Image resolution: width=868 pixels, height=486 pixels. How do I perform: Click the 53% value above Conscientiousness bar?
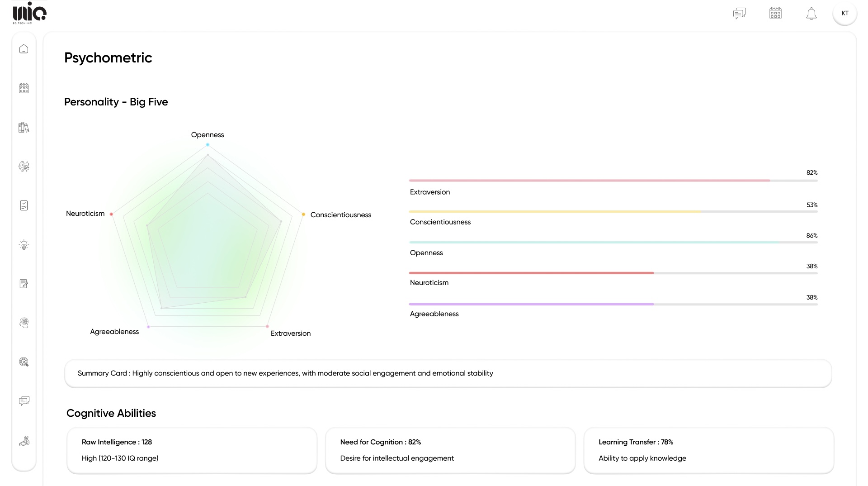pyautogui.click(x=812, y=205)
